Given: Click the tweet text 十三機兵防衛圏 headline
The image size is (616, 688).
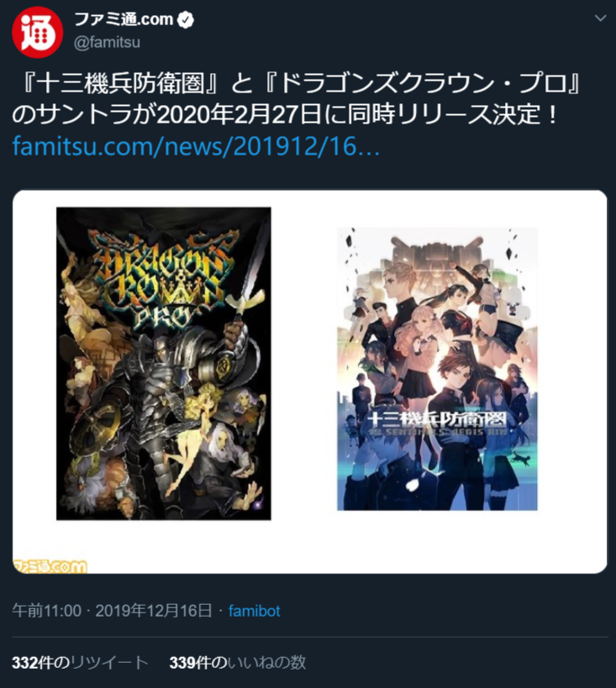Looking at the screenshot, I should 119,83.
